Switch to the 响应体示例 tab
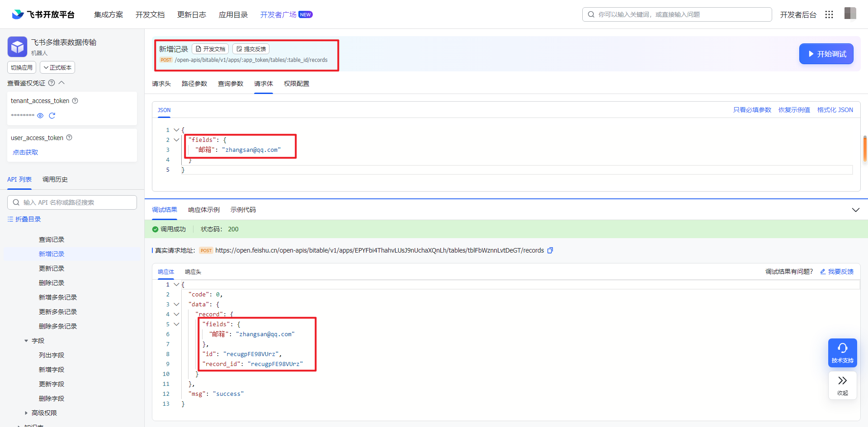The height and width of the screenshot is (427, 868). point(204,210)
